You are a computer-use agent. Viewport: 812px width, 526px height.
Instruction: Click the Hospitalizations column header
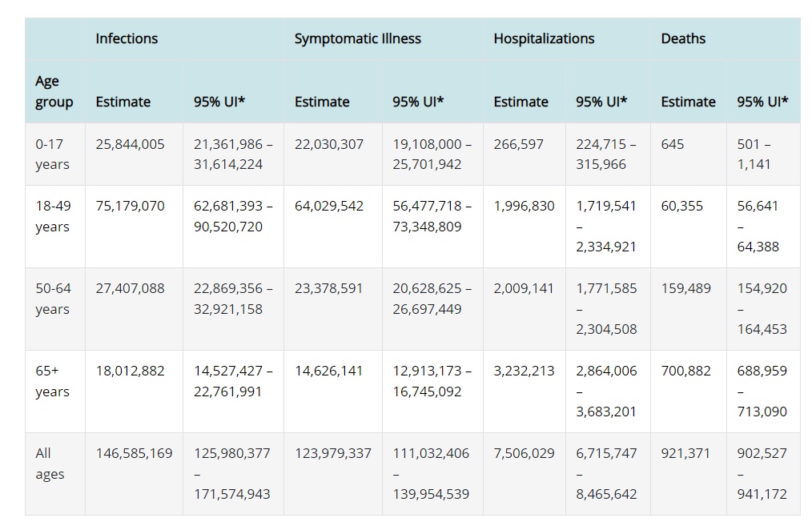[x=544, y=38]
